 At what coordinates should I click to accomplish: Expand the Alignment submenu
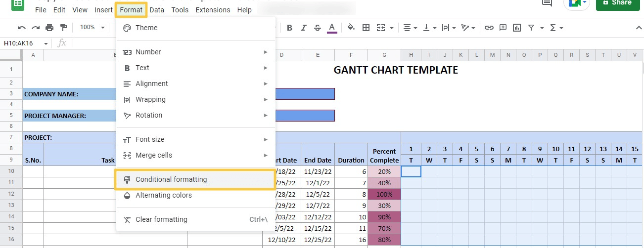(196, 83)
